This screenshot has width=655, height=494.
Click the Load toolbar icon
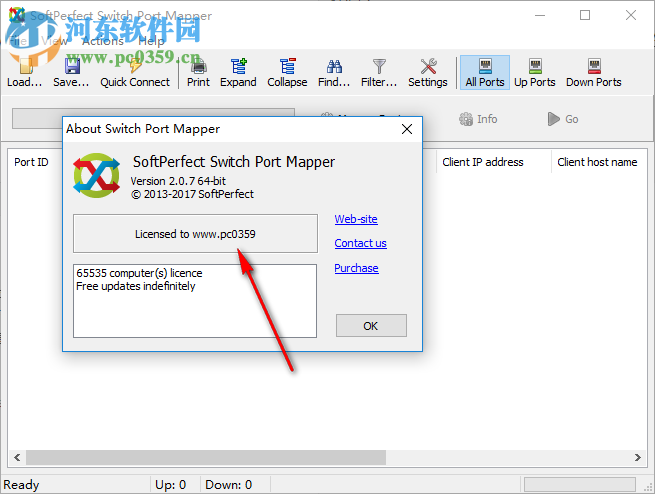coord(25,73)
